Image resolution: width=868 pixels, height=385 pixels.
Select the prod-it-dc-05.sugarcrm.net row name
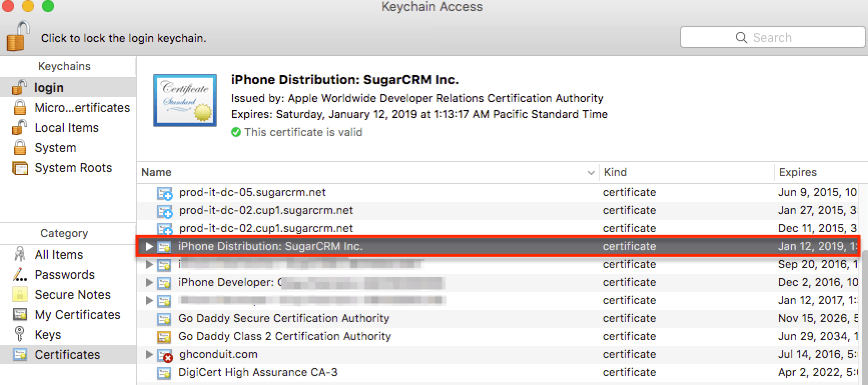tap(252, 192)
